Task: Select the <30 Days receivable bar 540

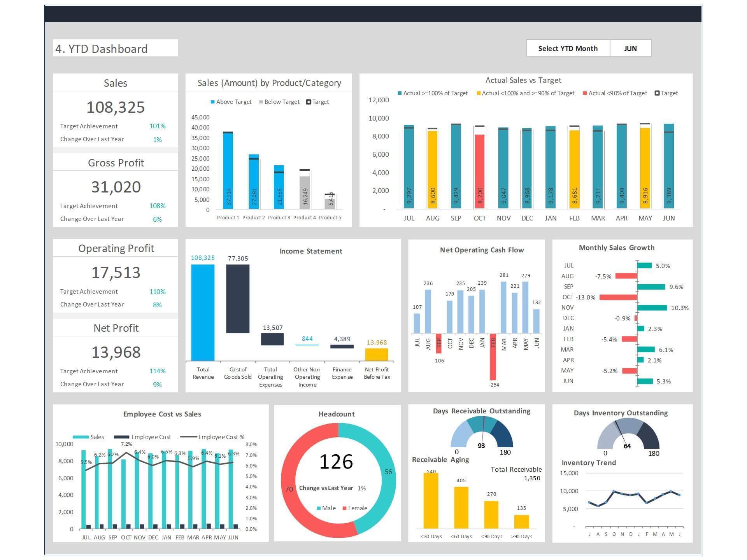Action: 431,500
